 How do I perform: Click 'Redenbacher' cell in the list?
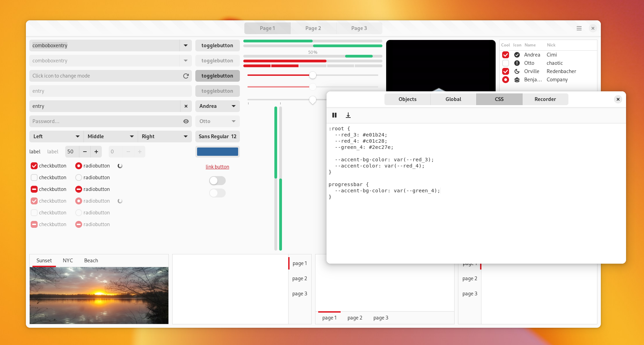coord(561,71)
